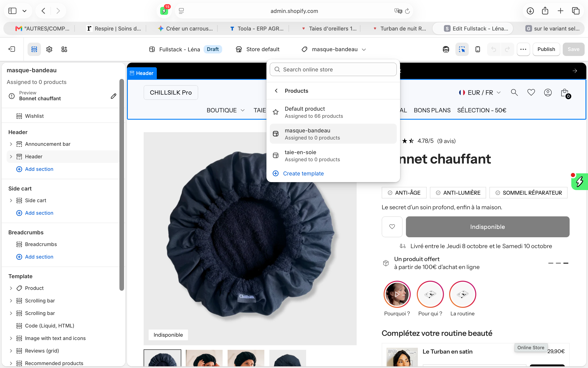Open the wishlist heart in store header

(x=531, y=93)
